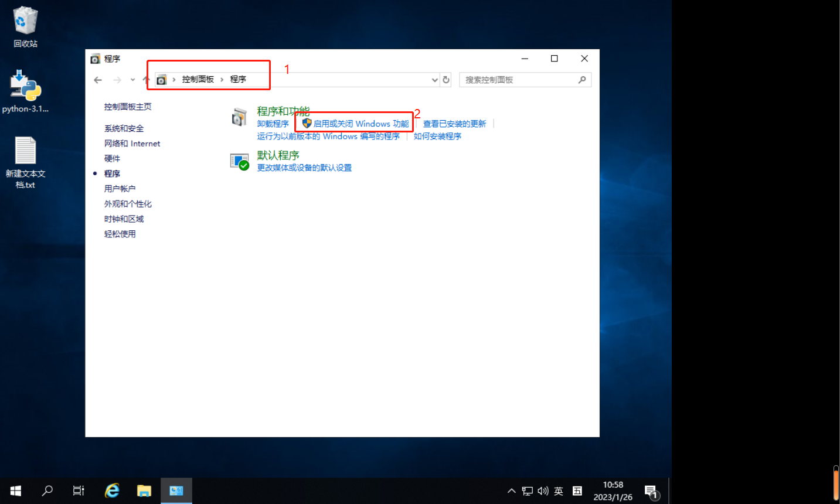Image resolution: width=840 pixels, height=504 pixels.
Task: Open the 默认程序 heading
Action: point(278,155)
